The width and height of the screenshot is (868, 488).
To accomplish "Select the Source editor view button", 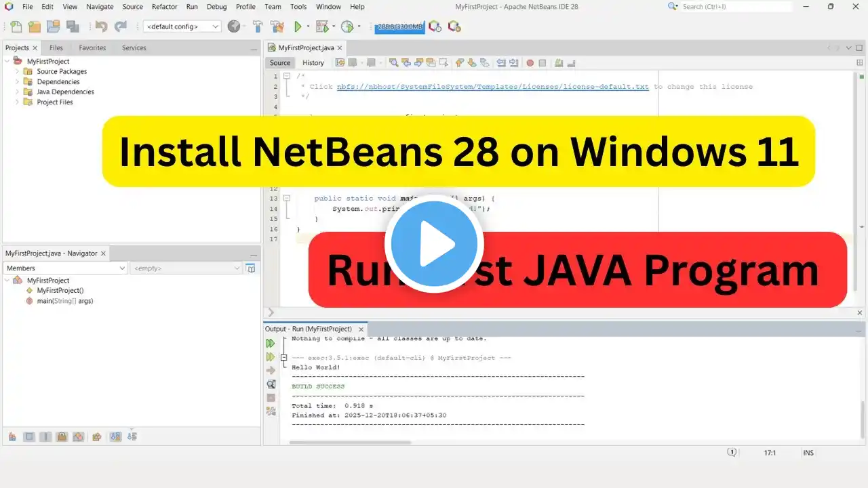I will click(x=280, y=63).
